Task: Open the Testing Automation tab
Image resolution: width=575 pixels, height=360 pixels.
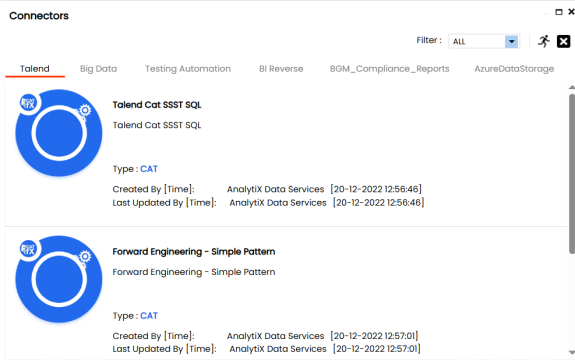Action: pos(188,69)
